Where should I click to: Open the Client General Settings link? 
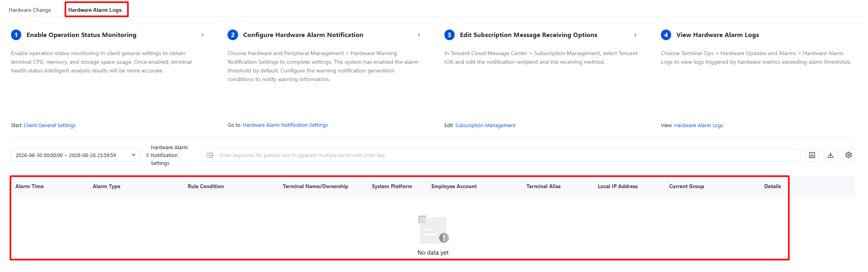point(50,125)
